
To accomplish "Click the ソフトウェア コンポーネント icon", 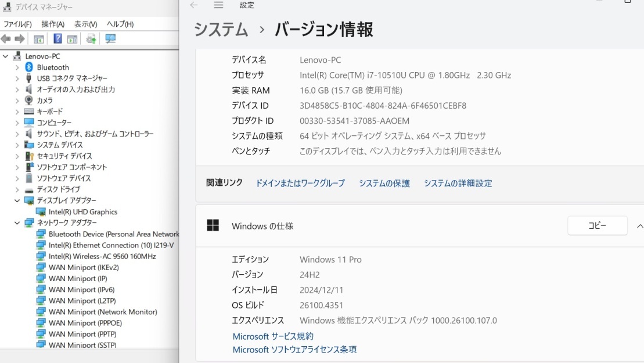I will pyautogui.click(x=29, y=167).
